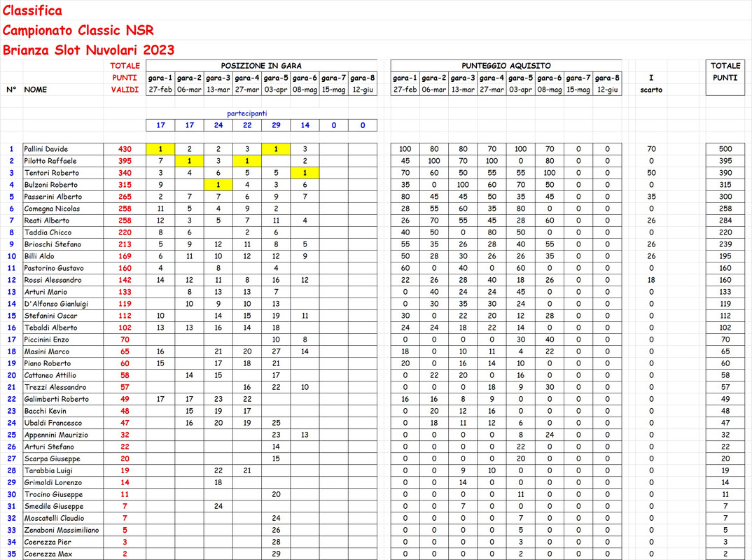The image size is (752, 560).
Task: Select the name 'Reati Alberto'
Action: [46, 220]
